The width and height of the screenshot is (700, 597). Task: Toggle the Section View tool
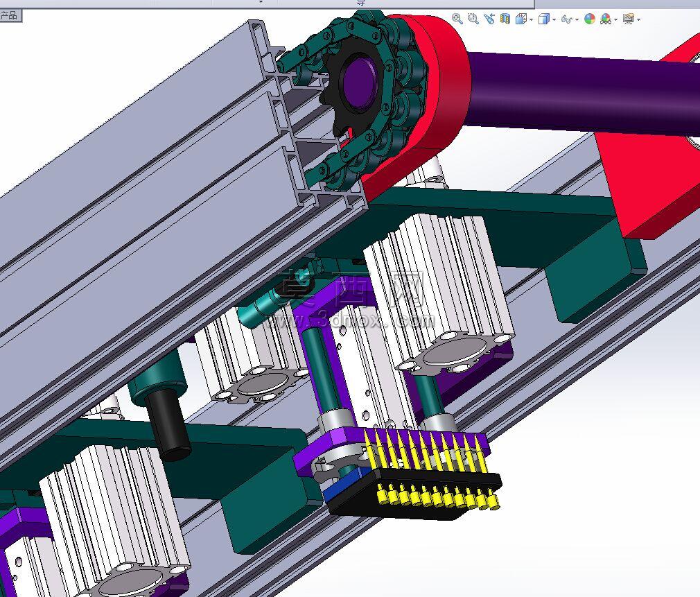[505, 19]
